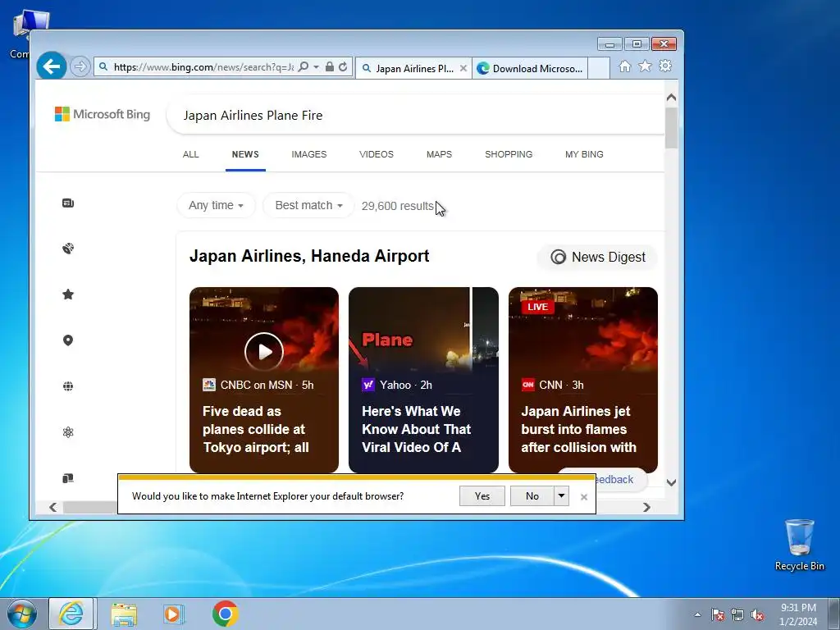Open the MY BING tab
The height and width of the screenshot is (630, 840).
point(584,154)
